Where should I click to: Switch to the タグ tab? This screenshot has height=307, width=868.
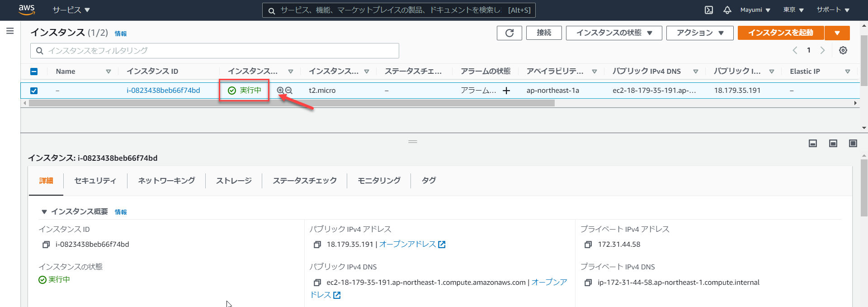[x=429, y=181]
